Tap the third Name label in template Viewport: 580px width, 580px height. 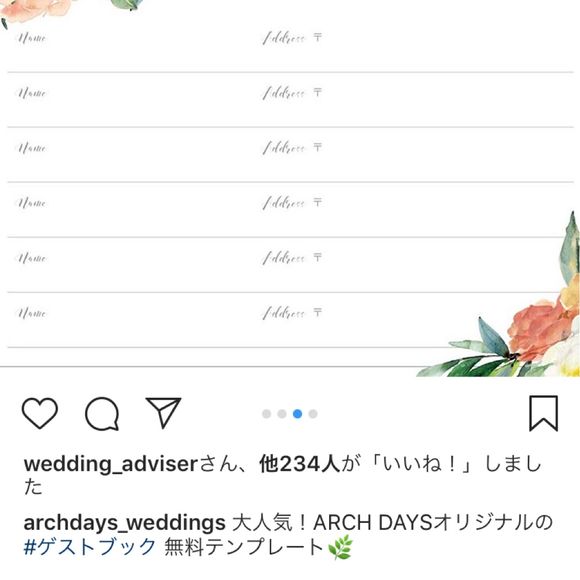(33, 148)
